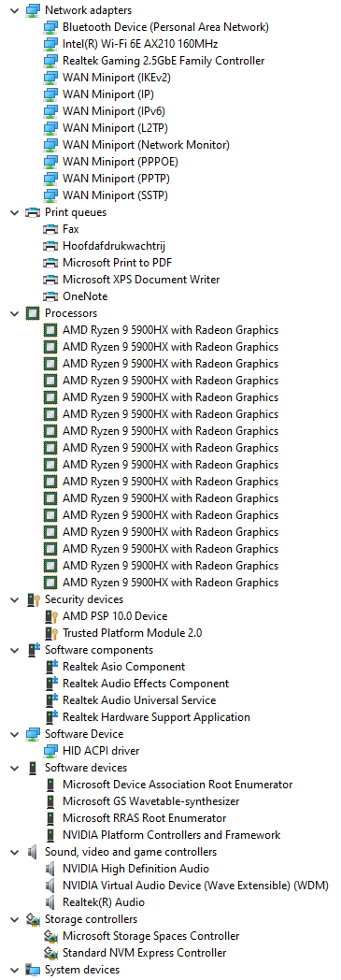
Task: Select WAN Miniport (SSTP)
Action: tap(116, 195)
